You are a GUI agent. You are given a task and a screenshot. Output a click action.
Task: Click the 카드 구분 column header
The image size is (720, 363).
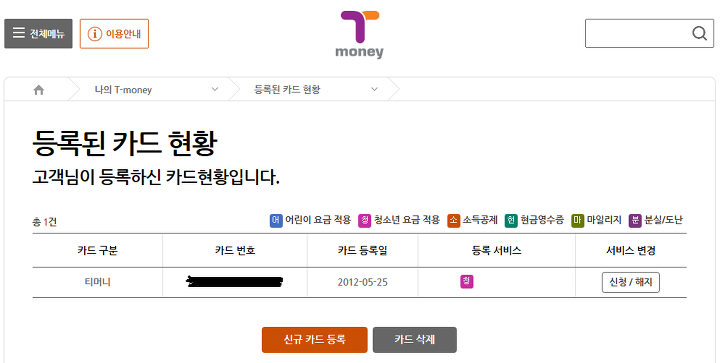point(97,251)
